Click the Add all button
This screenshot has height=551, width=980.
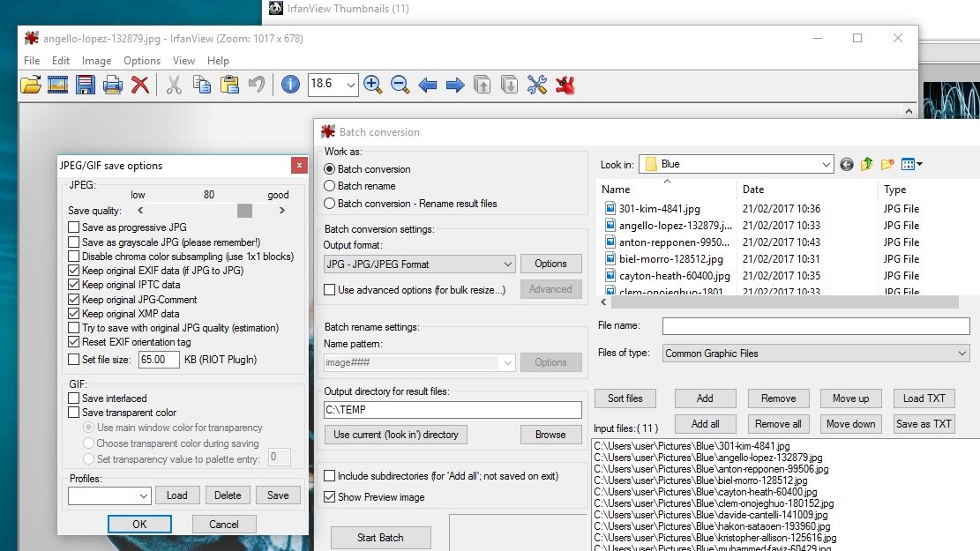coord(705,424)
